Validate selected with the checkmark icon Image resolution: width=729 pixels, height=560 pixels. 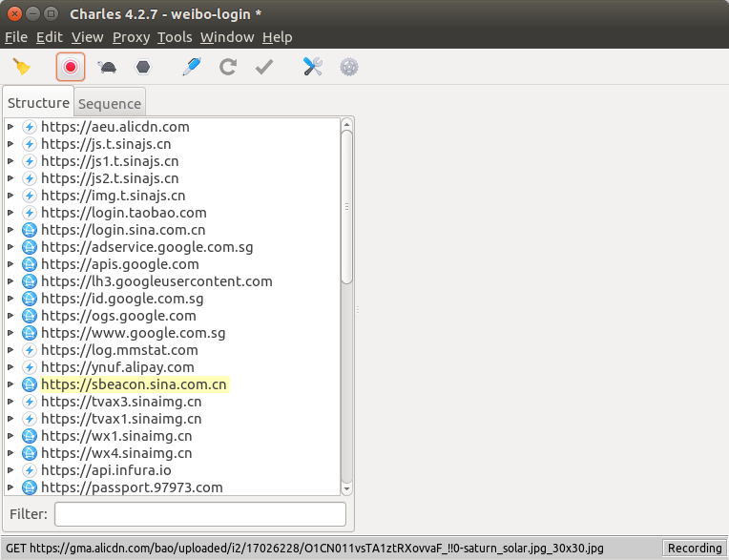[264, 67]
